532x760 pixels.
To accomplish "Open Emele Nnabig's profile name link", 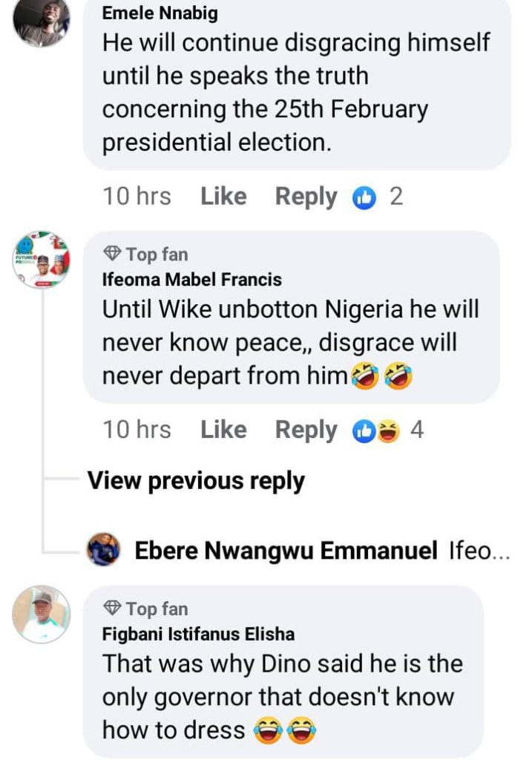I will click(x=160, y=13).
